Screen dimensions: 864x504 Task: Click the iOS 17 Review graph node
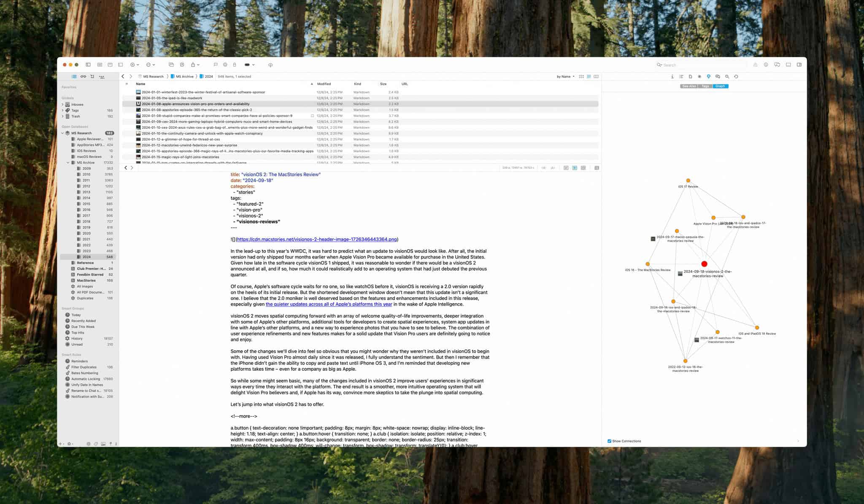[x=688, y=181]
